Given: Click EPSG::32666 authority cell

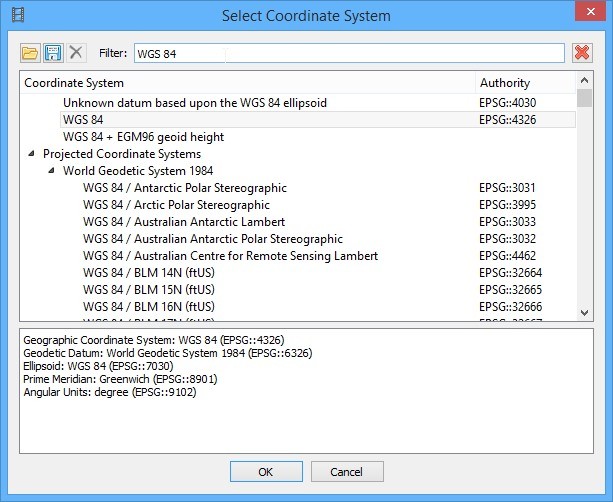Looking at the screenshot, I should click(x=511, y=307).
